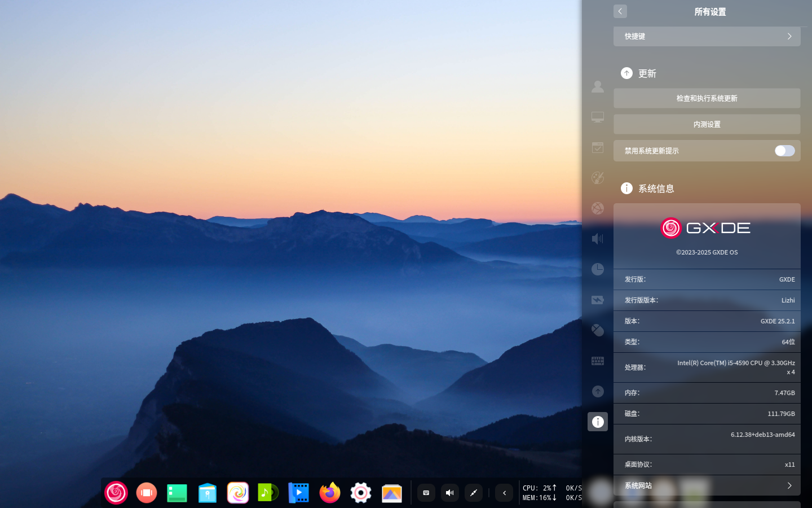This screenshot has width=812, height=508.
Task: Open Time and Date from the clock icon
Action: tap(598, 269)
